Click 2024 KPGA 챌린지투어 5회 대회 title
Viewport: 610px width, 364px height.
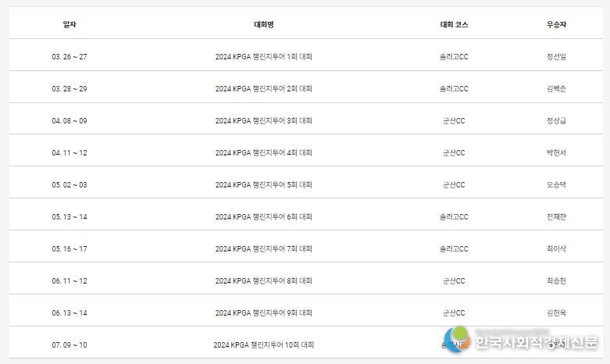(x=264, y=184)
